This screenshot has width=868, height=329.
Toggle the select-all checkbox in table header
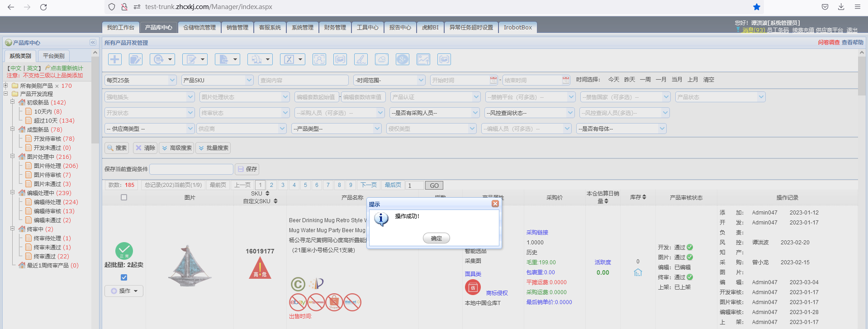(124, 197)
